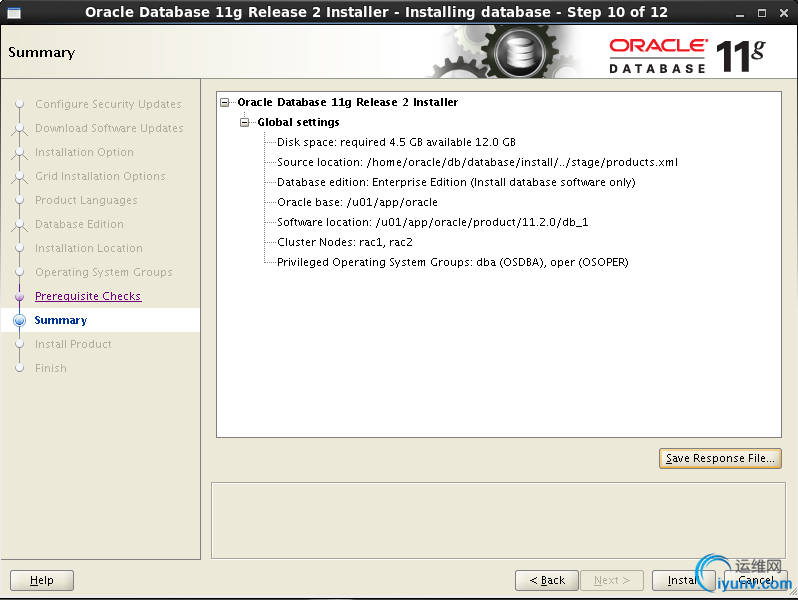Image resolution: width=798 pixels, height=600 pixels.
Task: Click the empty message area below summary
Action: click(498, 520)
